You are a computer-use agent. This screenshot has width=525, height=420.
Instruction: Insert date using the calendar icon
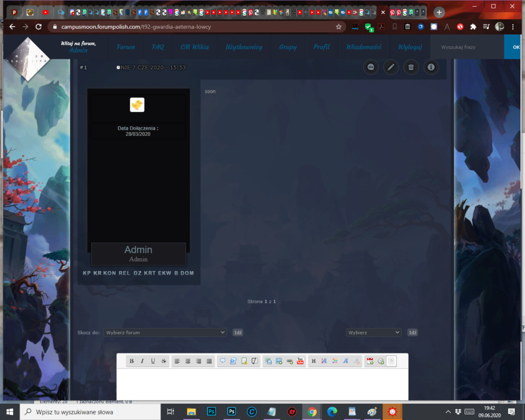coord(370,361)
